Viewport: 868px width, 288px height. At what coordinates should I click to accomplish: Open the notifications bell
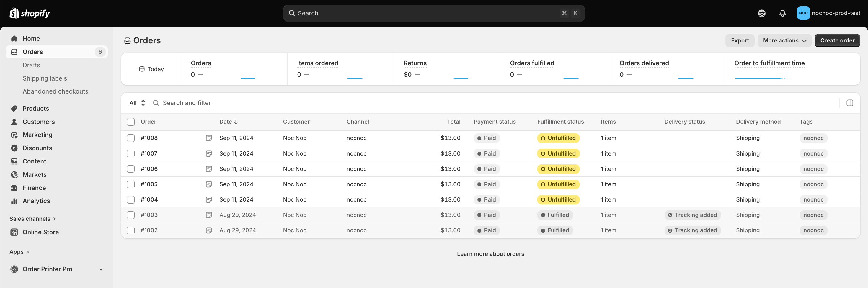click(x=782, y=13)
